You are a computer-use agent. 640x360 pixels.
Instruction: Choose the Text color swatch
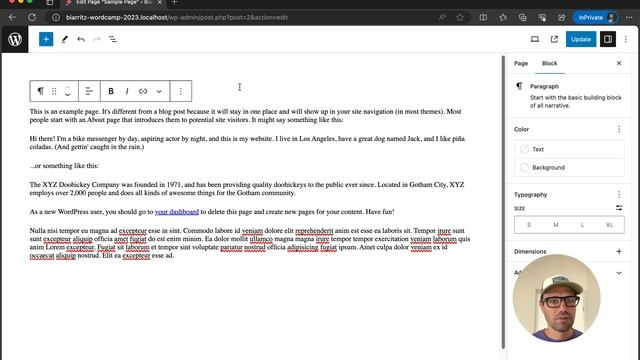569,149
